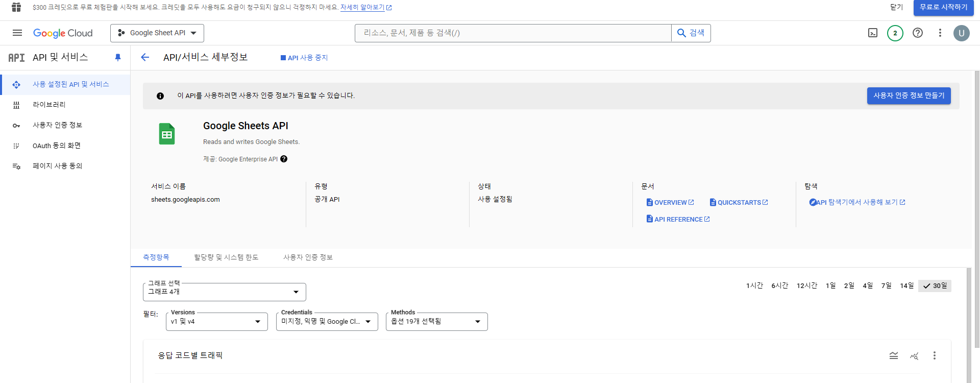
Task: Open notifications badge showing 2
Action: click(895, 33)
